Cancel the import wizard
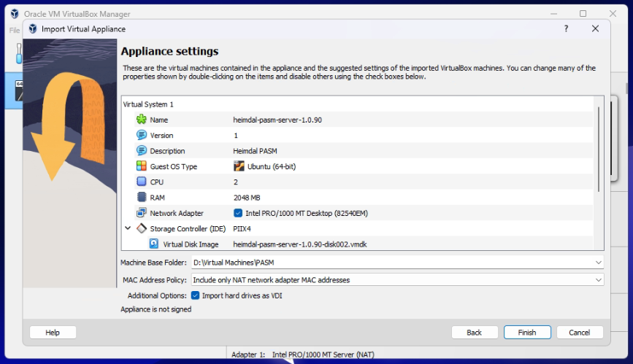Screen dimensions: 633x364 [x=579, y=333]
